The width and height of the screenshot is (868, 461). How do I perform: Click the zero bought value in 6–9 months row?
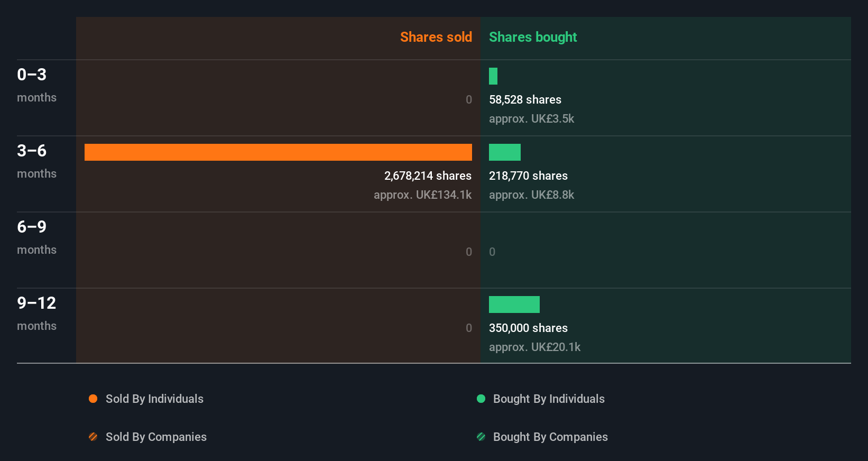click(x=492, y=252)
